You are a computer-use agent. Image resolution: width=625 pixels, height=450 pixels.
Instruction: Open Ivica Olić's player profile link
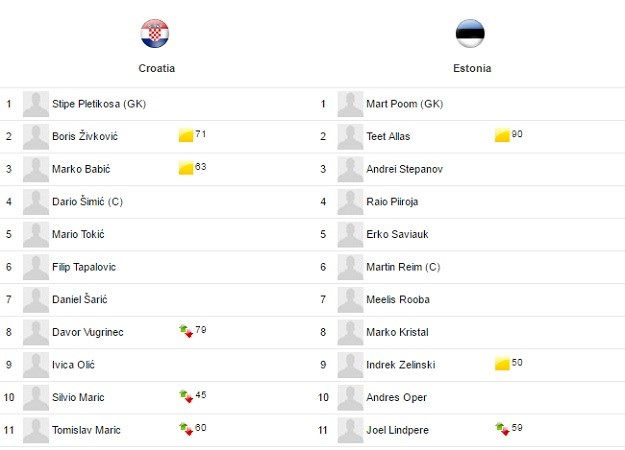pyautogui.click(x=73, y=365)
